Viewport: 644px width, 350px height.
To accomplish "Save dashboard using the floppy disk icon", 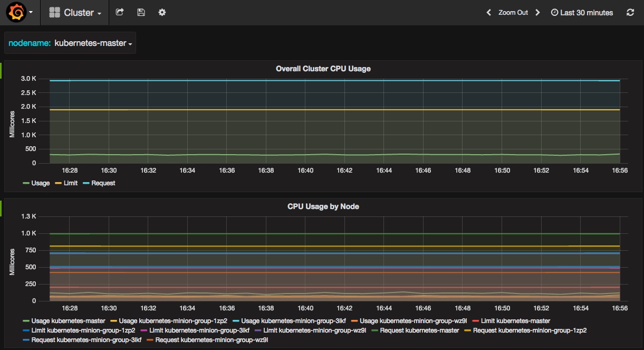I will [x=141, y=12].
